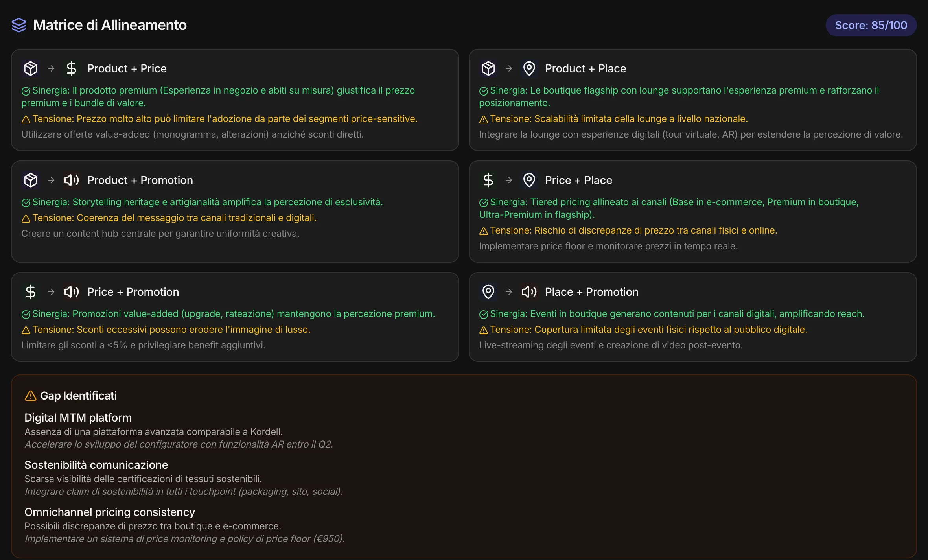
Task: Click the green check before Tiered pricing synergy
Action: point(484,203)
